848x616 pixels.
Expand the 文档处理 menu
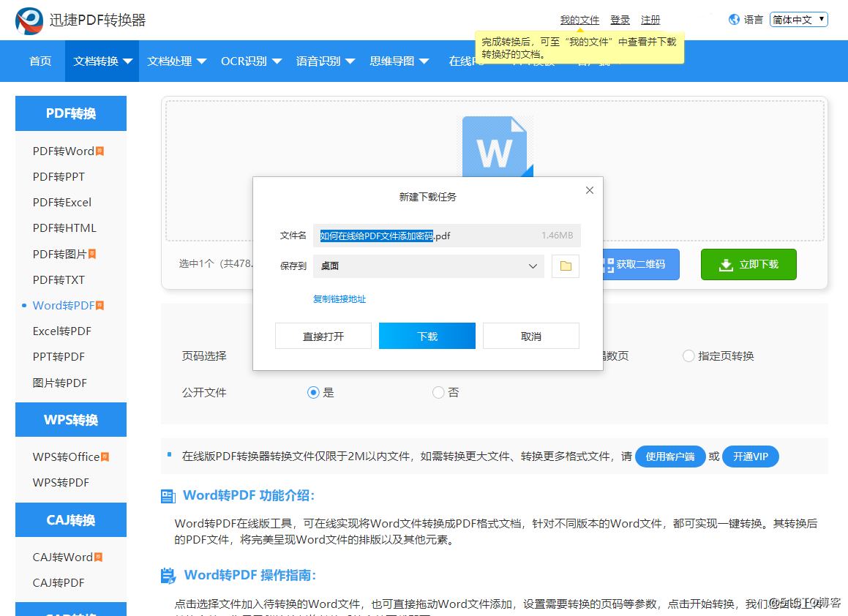176,61
